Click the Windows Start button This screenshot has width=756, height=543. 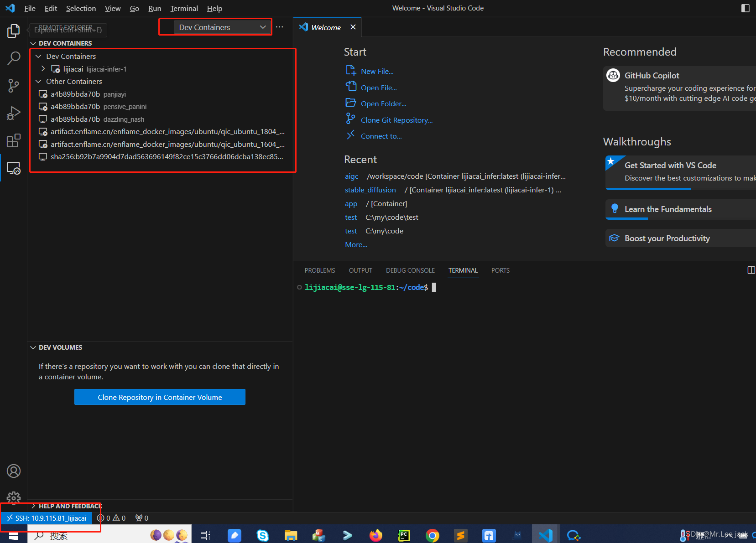tap(14, 535)
